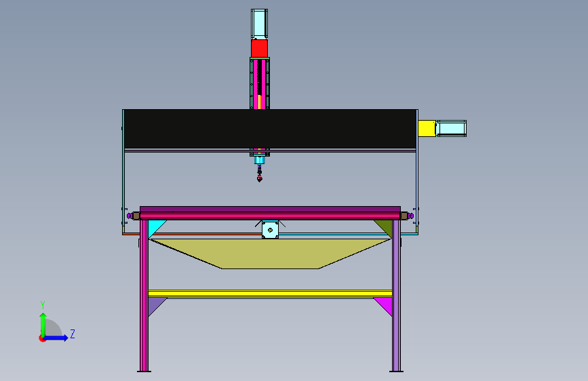Select the pink left table leg
This screenshot has width=588, height=381.
(144, 296)
